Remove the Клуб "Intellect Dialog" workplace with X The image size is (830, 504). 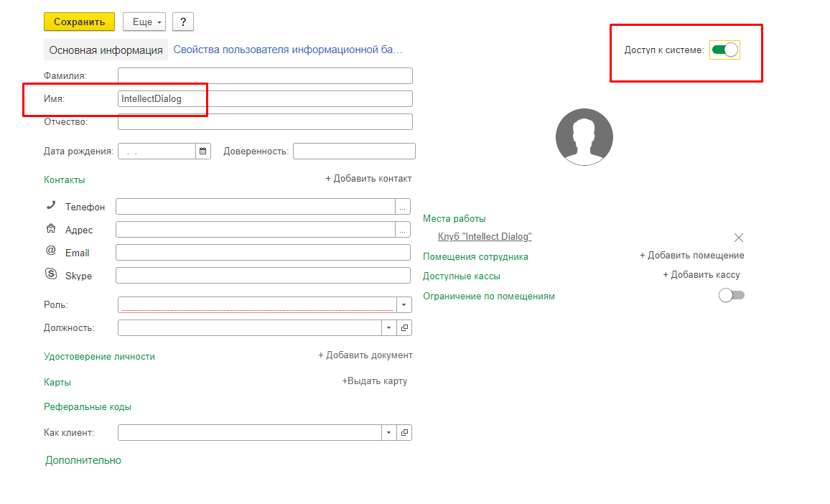point(739,238)
